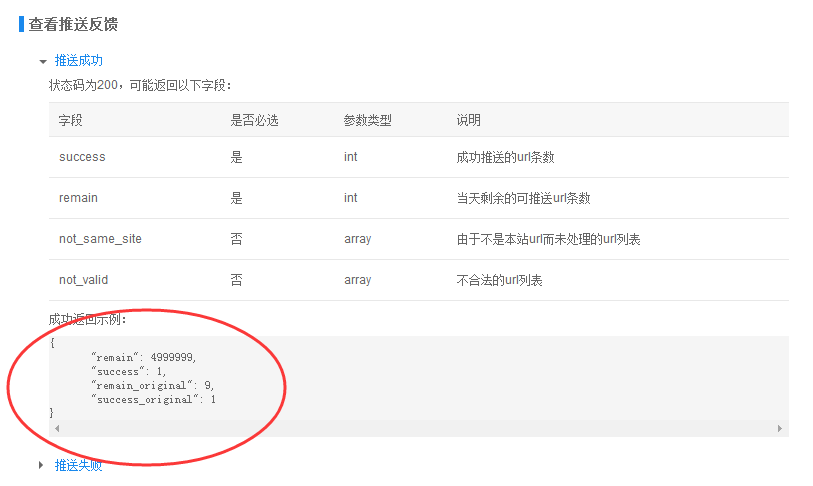Click the horizontal scrollbar track of code box
This screenshot has width=813, height=486.
418,428
